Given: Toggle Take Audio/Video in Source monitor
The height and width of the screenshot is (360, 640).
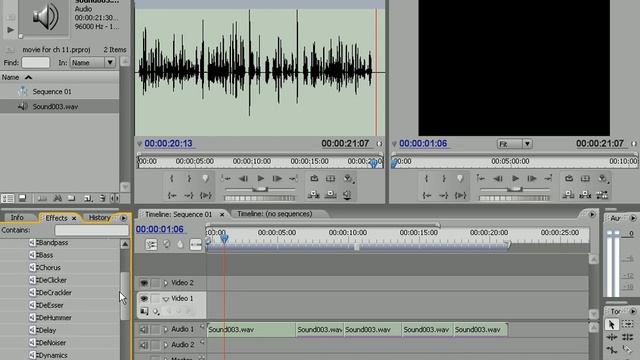Looking at the screenshot, I should [347, 195].
